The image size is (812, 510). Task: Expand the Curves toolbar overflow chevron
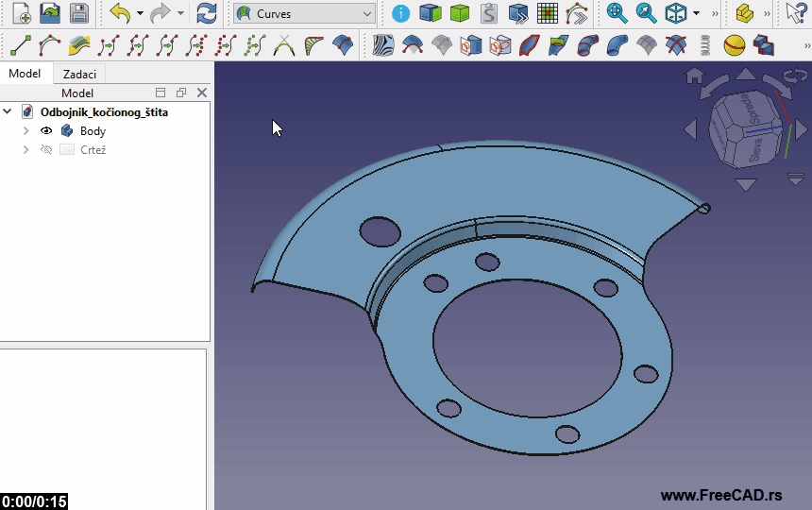807,45
